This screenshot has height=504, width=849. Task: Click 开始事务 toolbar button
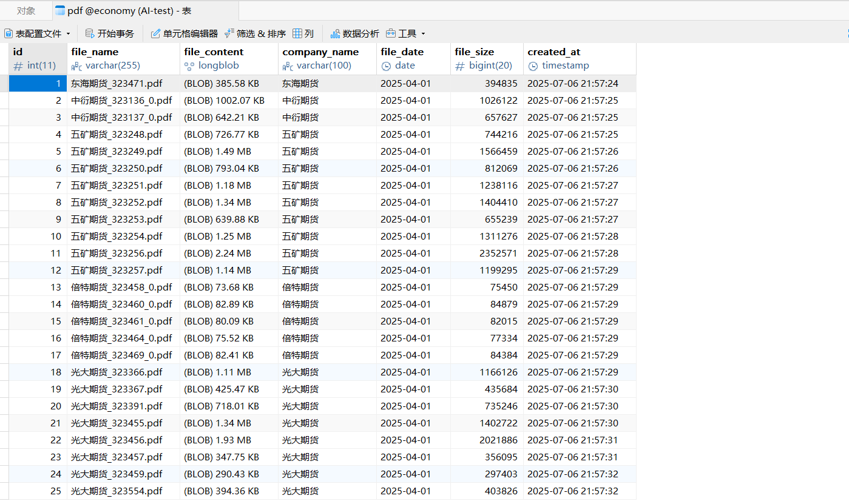(x=110, y=33)
